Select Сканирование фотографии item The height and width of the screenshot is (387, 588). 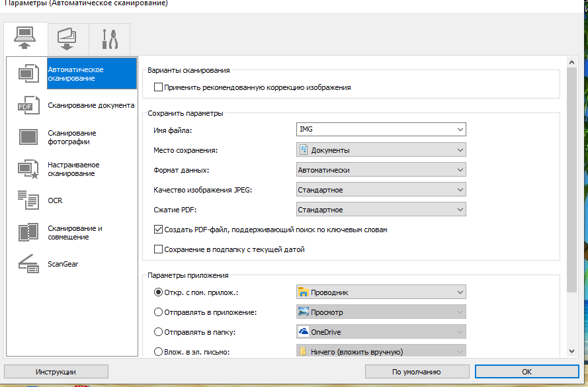(72, 137)
